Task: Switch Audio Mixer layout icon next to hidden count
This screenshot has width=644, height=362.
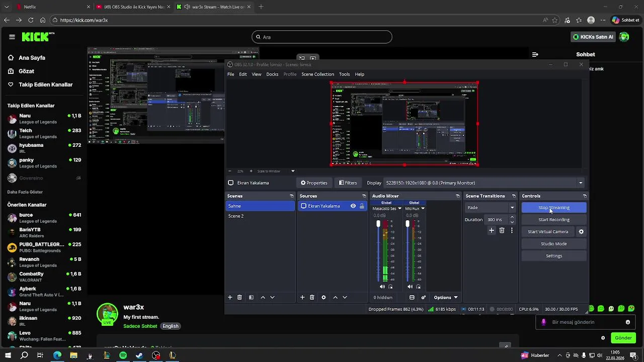Action: pyautogui.click(x=412, y=298)
